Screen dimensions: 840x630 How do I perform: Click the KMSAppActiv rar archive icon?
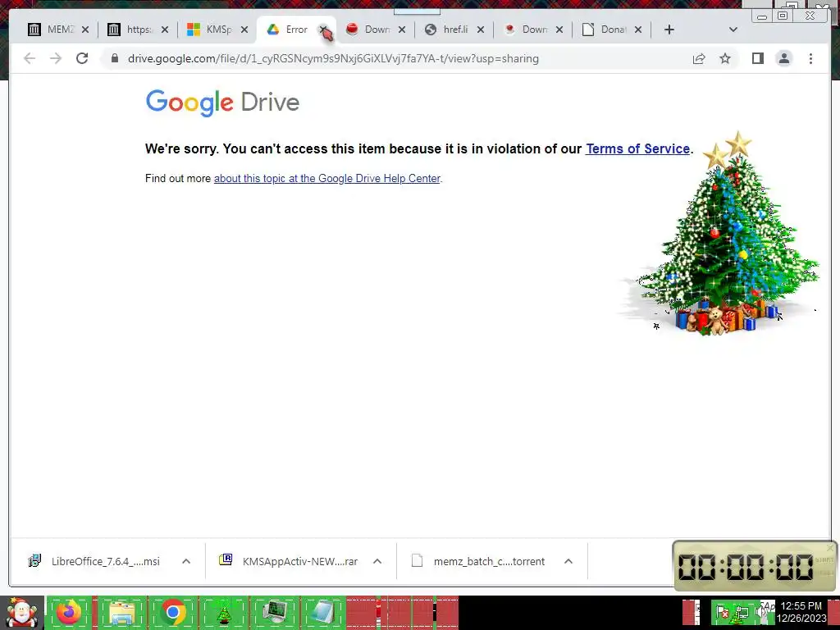226,560
